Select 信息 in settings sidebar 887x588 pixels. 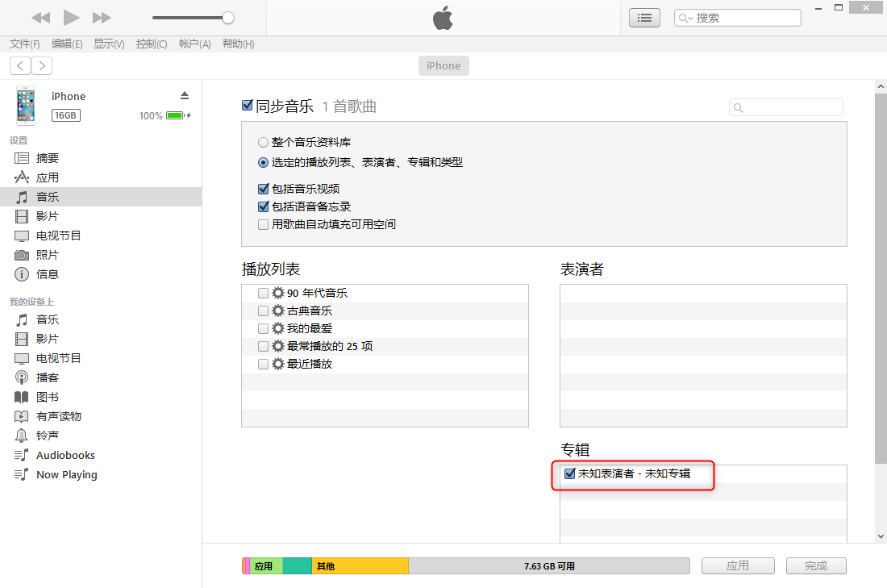pyautogui.click(x=101, y=274)
